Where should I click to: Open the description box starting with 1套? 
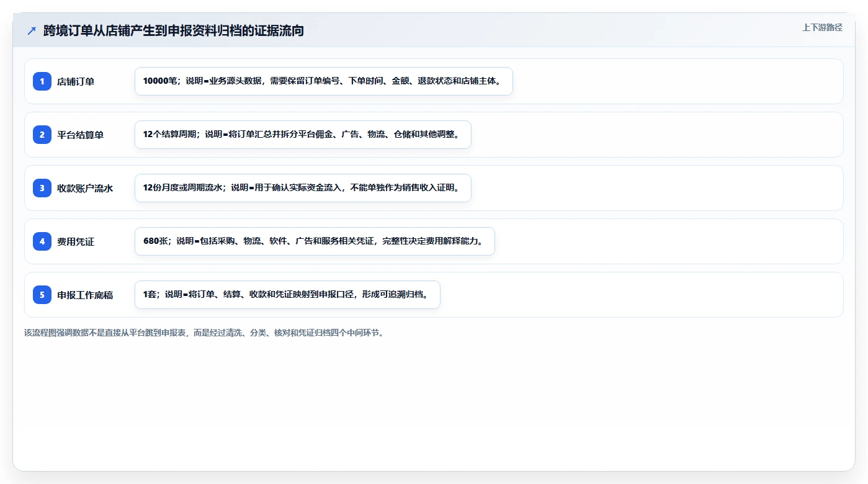click(287, 295)
